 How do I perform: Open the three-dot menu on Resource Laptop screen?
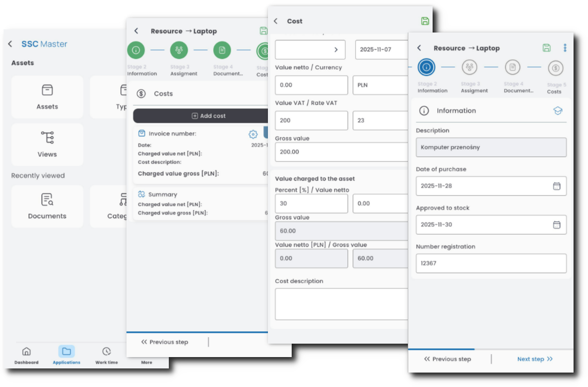tap(565, 48)
